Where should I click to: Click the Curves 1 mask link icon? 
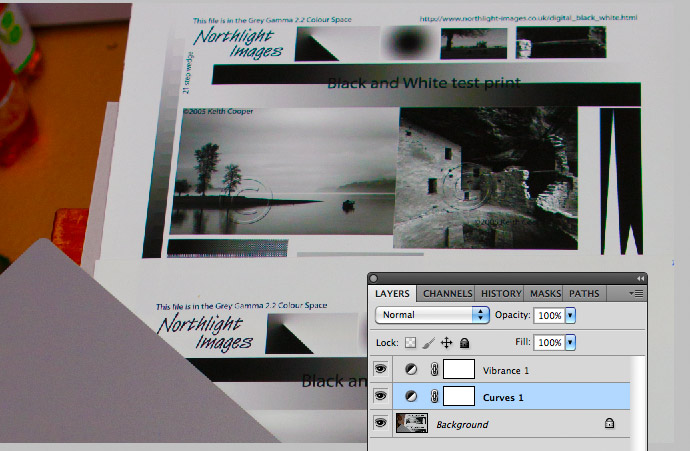(434, 396)
